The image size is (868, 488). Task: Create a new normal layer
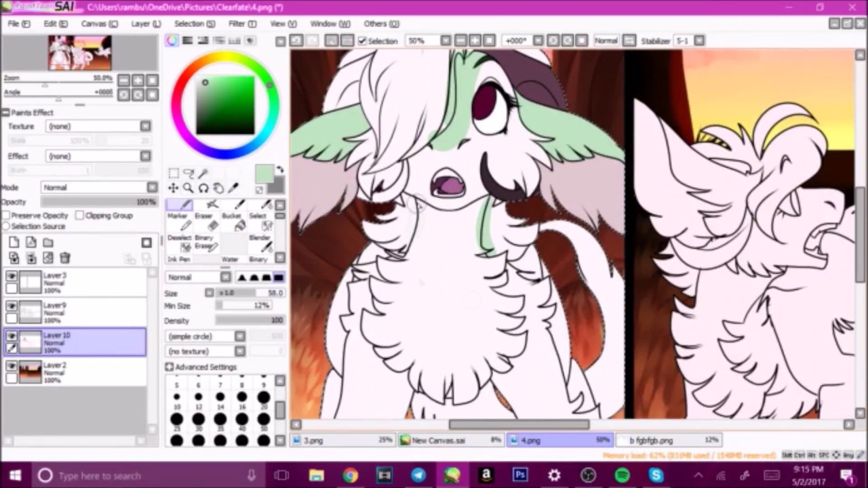point(14,243)
